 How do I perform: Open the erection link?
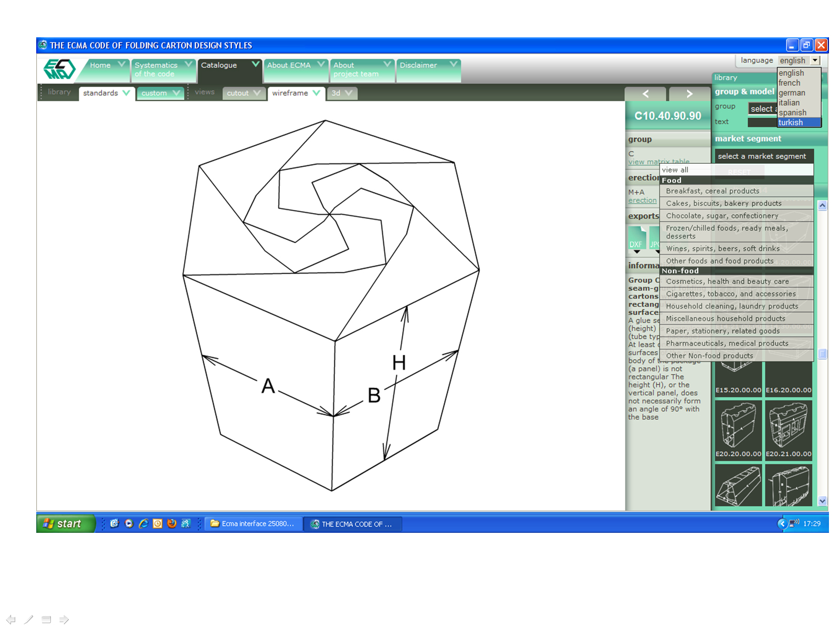pos(642,201)
